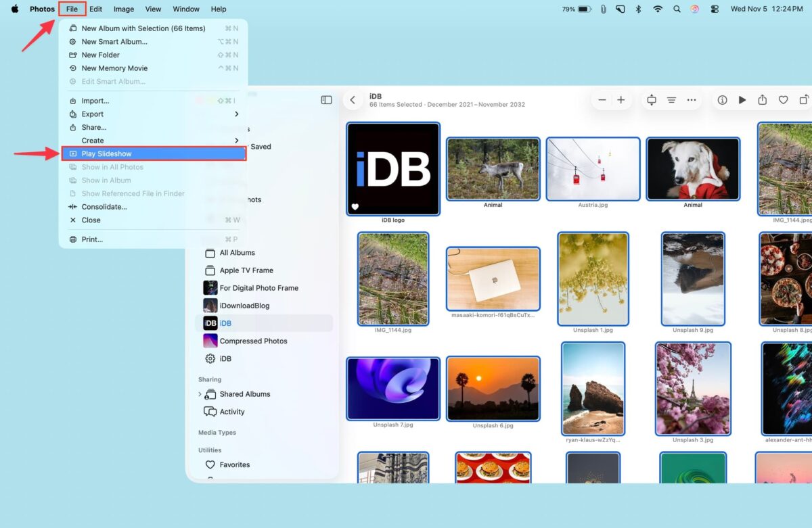Play slideshow with the toolbar play icon
Screen dimensions: 812x528
click(x=742, y=100)
